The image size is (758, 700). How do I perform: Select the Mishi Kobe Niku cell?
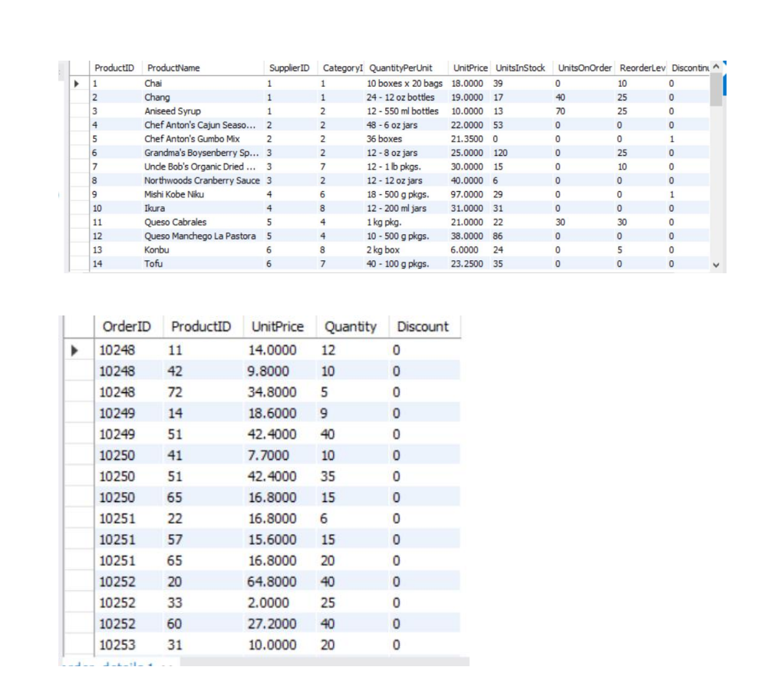coord(174,194)
